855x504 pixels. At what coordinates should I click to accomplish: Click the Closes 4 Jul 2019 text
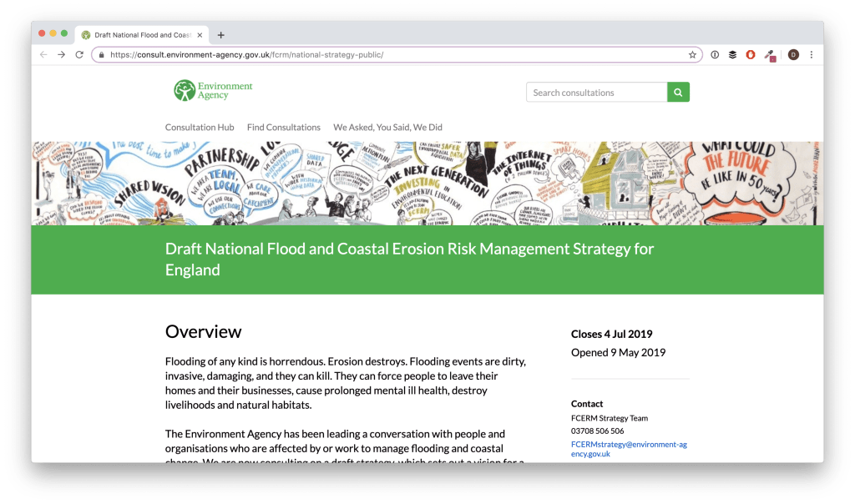pos(612,334)
